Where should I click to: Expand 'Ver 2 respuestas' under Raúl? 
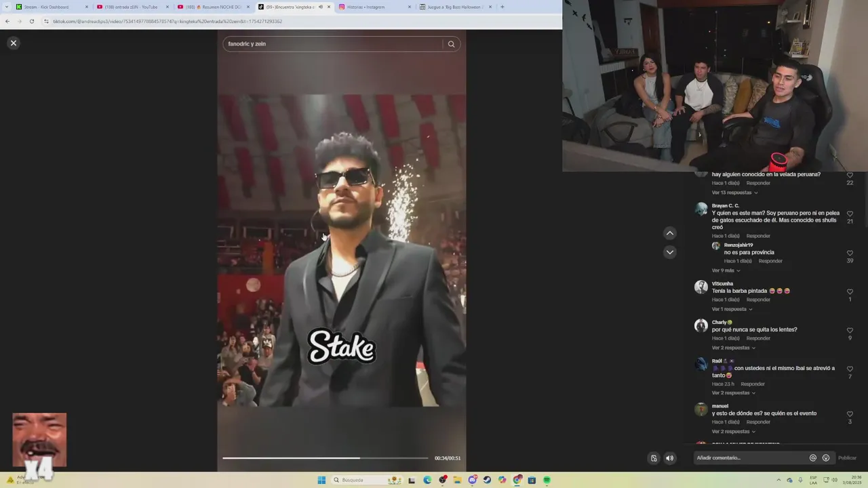click(733, 393)
